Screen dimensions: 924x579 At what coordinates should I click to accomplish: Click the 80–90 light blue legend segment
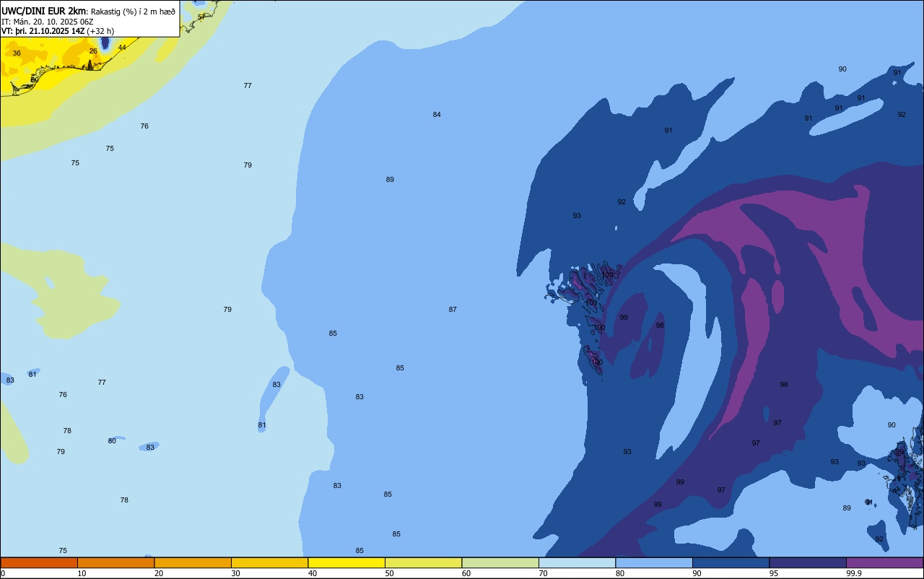point(654,562)
